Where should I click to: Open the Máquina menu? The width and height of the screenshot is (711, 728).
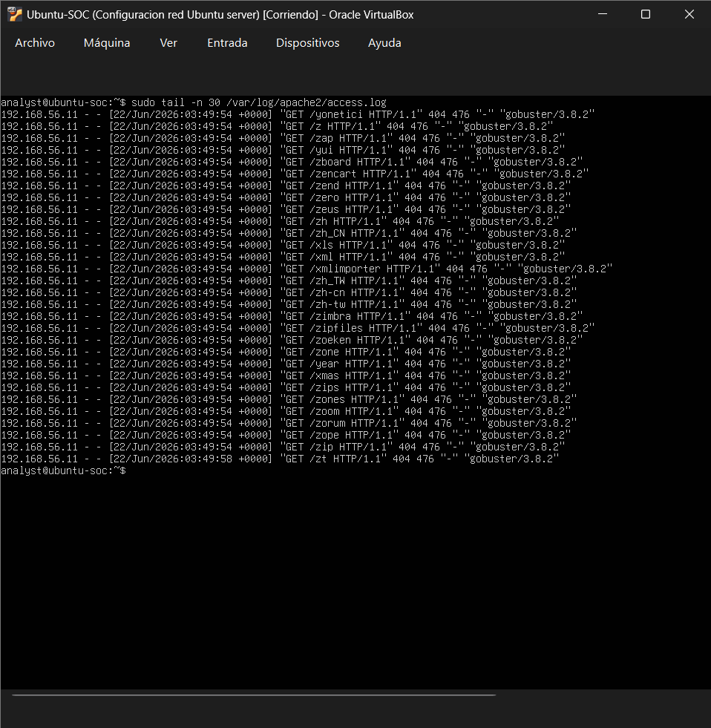click(107, 43)
